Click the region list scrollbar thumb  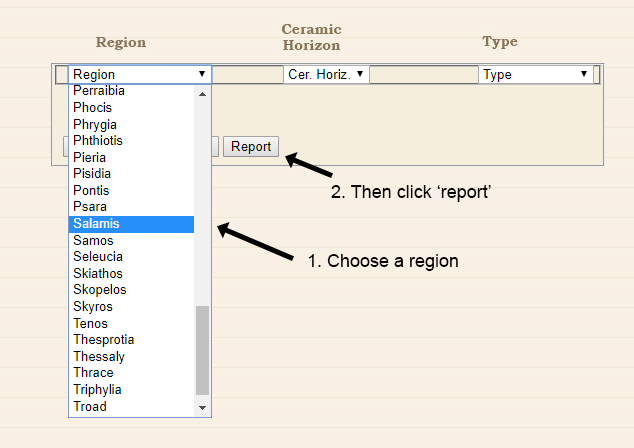(202, 350)
